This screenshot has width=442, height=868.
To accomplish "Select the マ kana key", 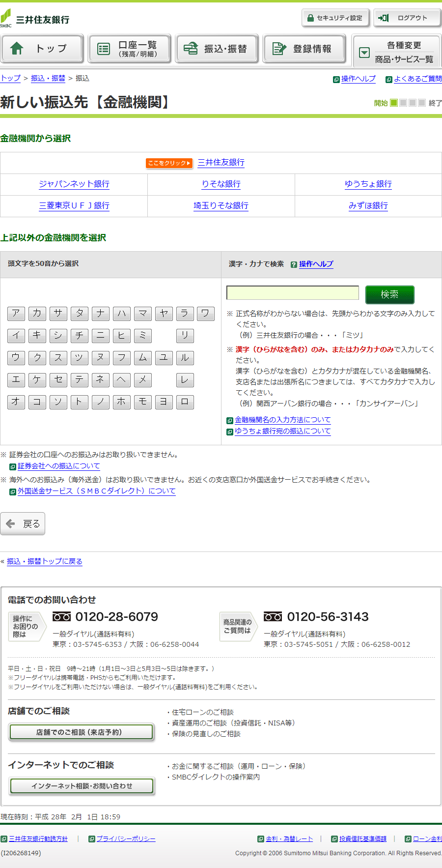I will tap(143, 314).
